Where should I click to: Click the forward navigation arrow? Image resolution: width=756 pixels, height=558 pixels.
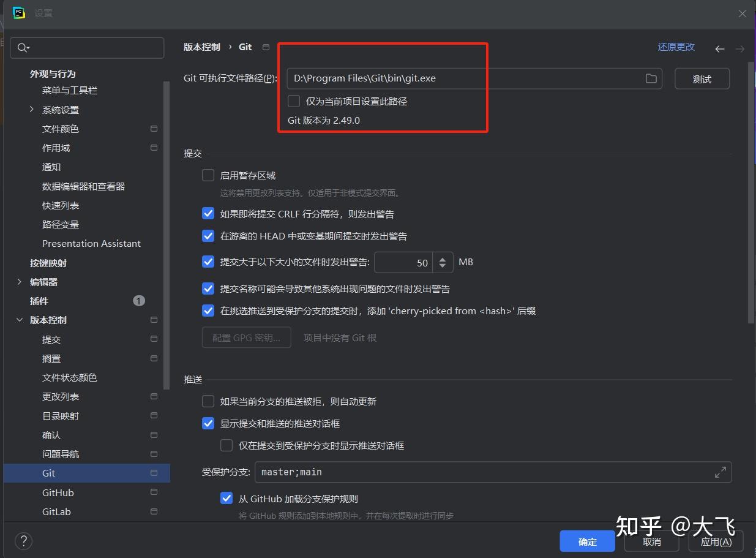[740, 48]
